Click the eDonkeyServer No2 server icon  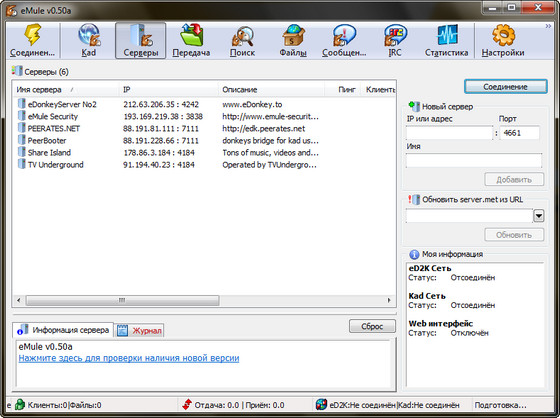coord(21,104)
